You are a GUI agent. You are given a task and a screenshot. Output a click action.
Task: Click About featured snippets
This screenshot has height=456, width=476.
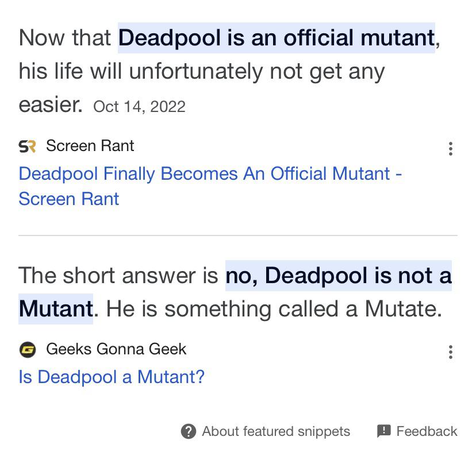pyautogui.click(x=277, y=431)
